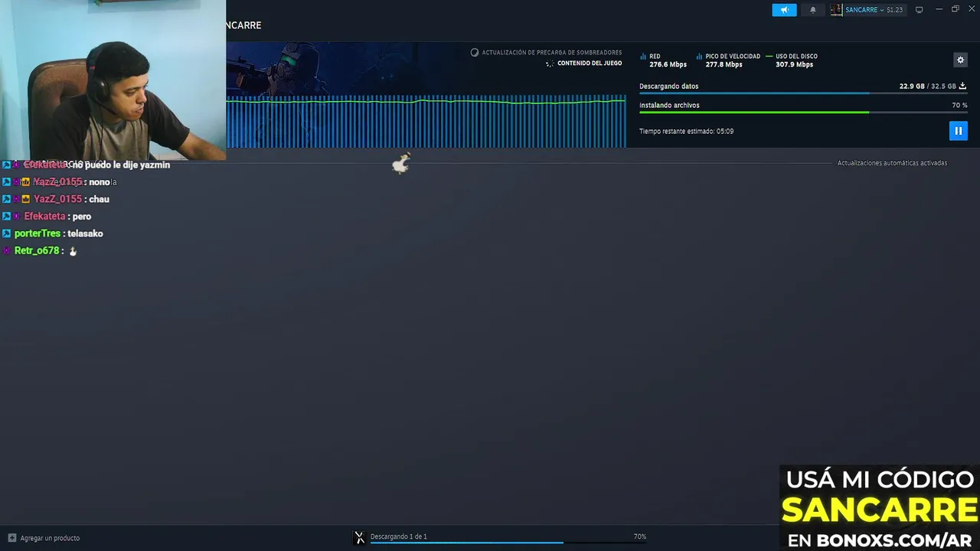Click the 22.9 GB / 32.5 GB size text
Screen dimensions: 980x551
point(928,86)
